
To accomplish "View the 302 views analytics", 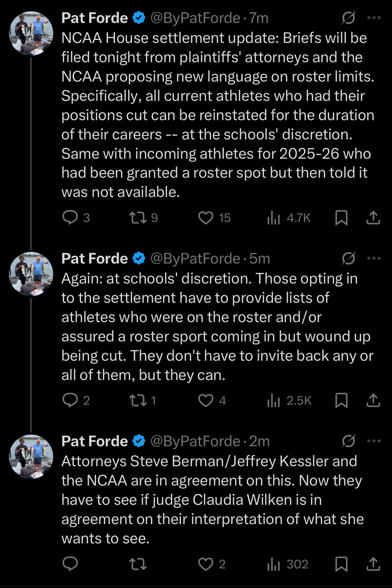I will point(288,564).
